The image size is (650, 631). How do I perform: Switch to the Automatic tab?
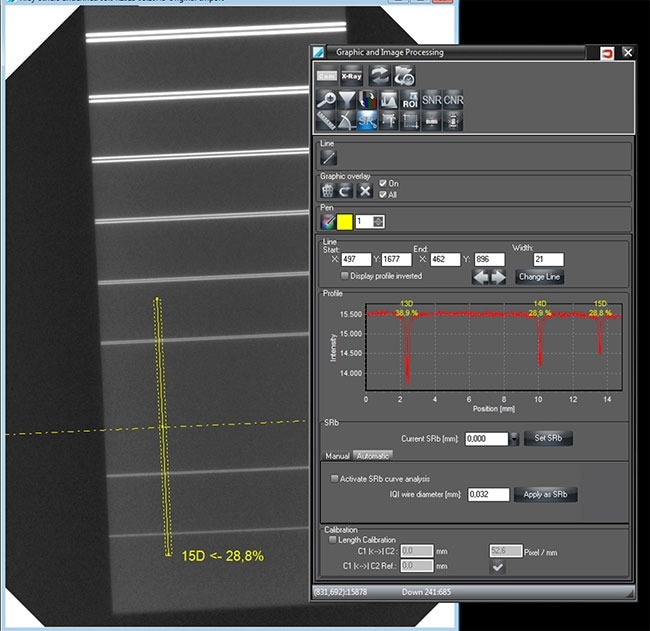click(373, 456)
